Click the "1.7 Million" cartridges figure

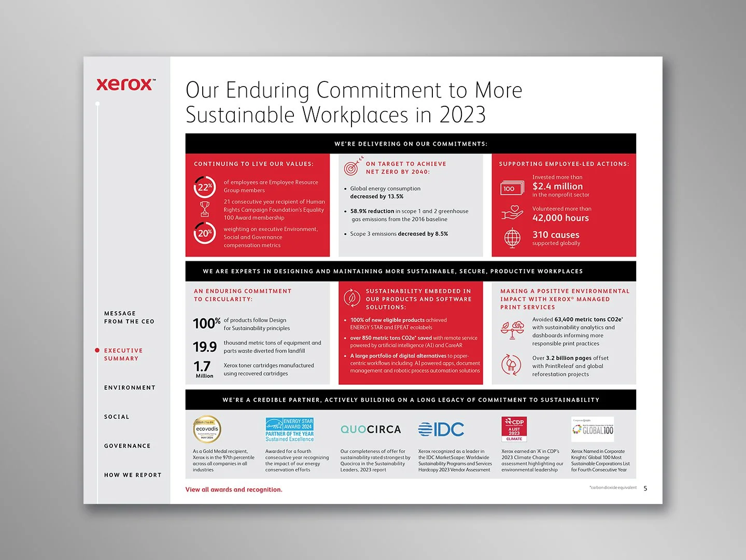[204, 369]
